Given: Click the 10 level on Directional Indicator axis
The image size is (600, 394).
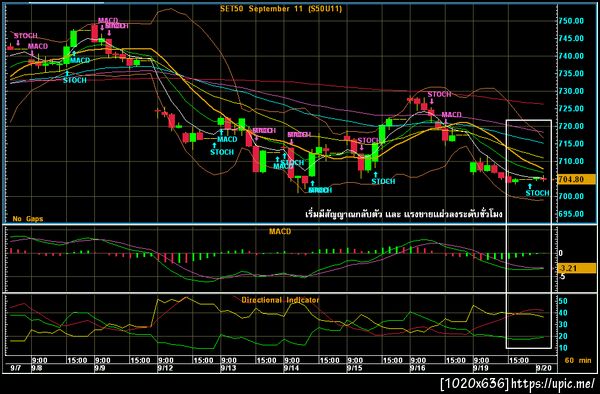Looking at the screenshot, I should pos(563,348).
